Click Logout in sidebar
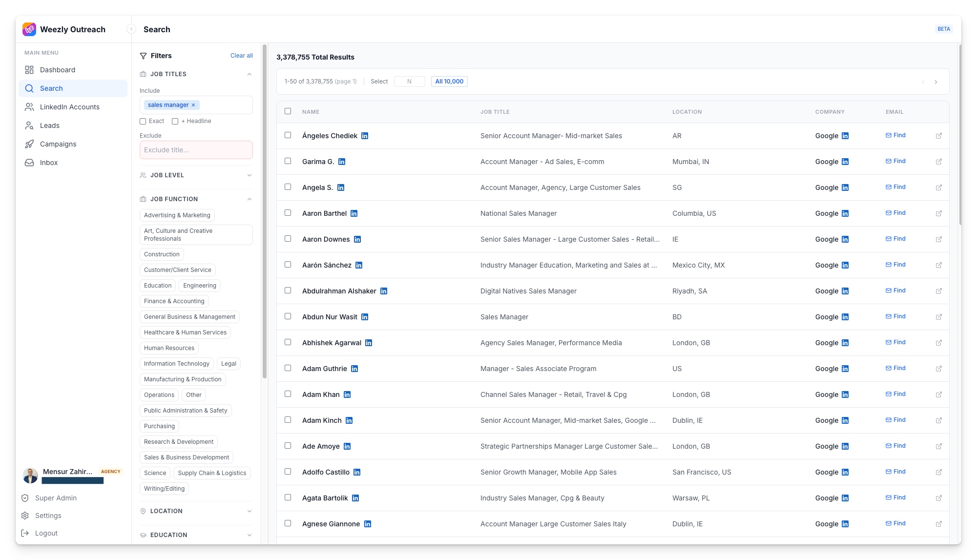Viewport: 977px width, 560px height. point(39,533)
